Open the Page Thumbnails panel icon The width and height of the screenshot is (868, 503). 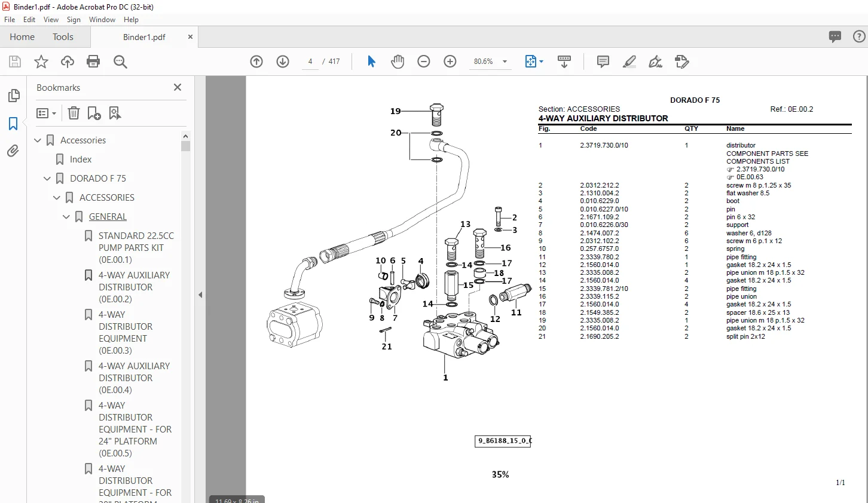click(x=13, y=96)
